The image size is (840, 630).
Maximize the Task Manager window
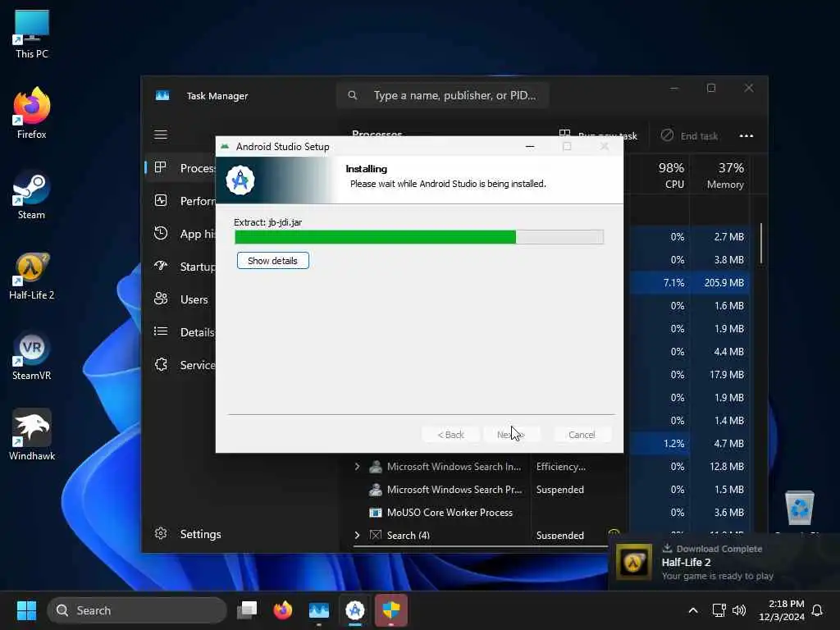[711, 89]
